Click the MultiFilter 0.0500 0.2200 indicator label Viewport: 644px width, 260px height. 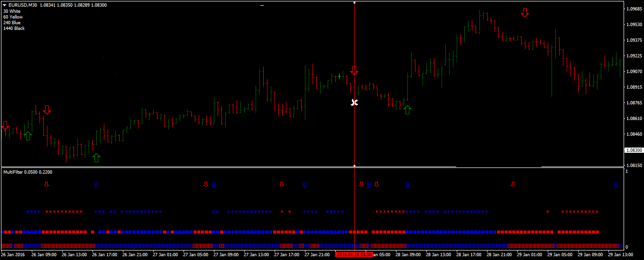(28, 172)
